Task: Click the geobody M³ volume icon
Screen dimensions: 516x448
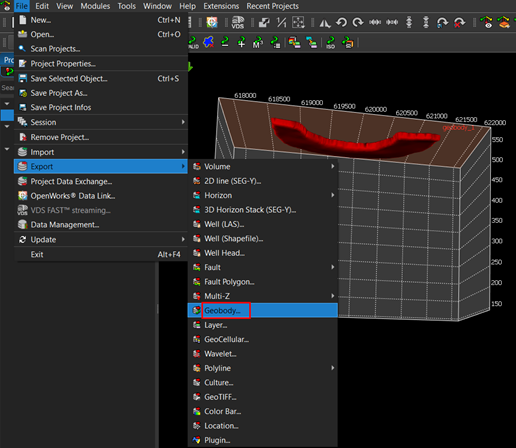Action: click(258, 42)
